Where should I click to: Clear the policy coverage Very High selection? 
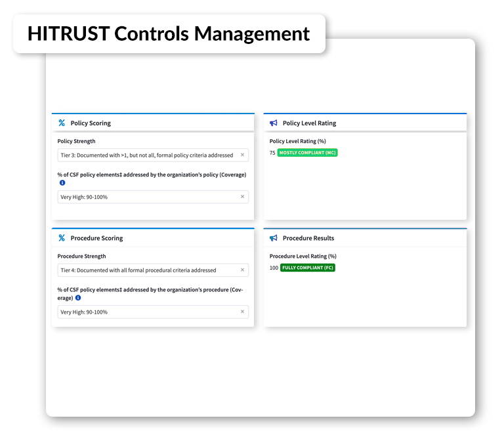click(x=242, y=197)
